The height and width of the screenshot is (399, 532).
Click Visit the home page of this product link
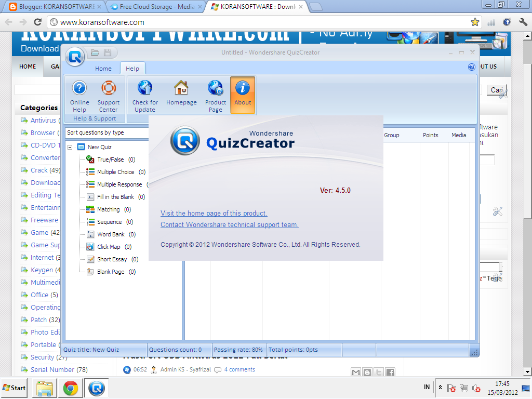pyautogui.click(x=214, y=214)
